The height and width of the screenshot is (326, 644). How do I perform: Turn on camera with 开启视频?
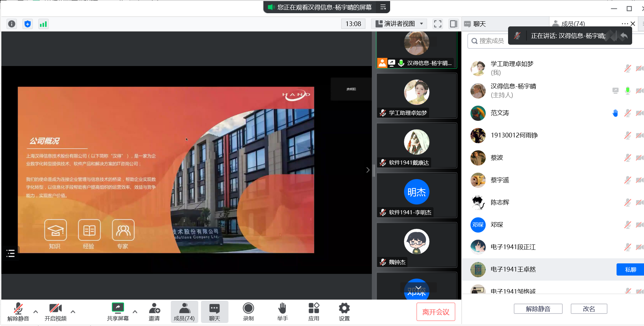point(56,312)
